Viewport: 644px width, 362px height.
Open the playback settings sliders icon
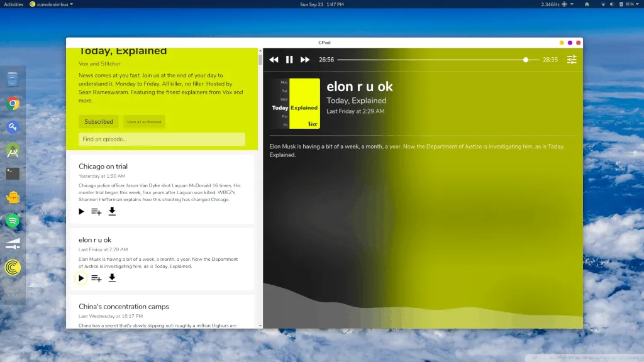click(x=572, y=60)
